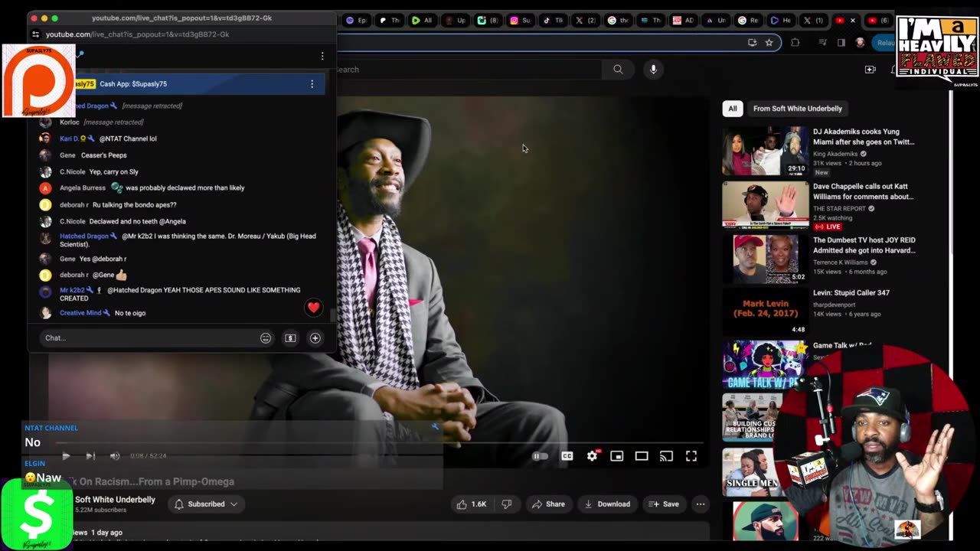Open the chat emoji picker
The image size is (980, 551).
266,338
